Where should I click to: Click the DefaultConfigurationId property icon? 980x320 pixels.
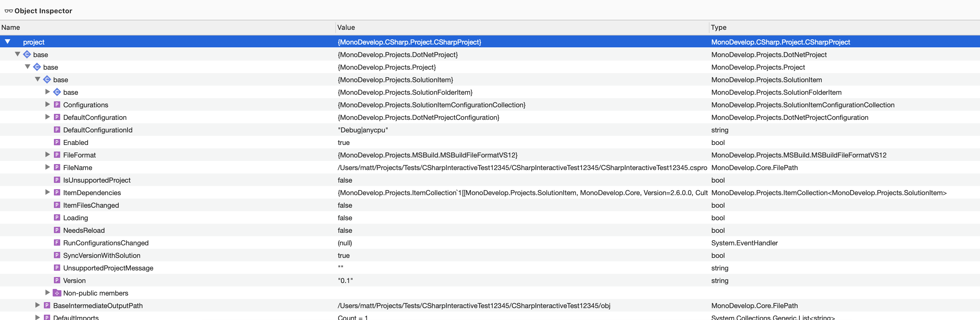[57, 130]
